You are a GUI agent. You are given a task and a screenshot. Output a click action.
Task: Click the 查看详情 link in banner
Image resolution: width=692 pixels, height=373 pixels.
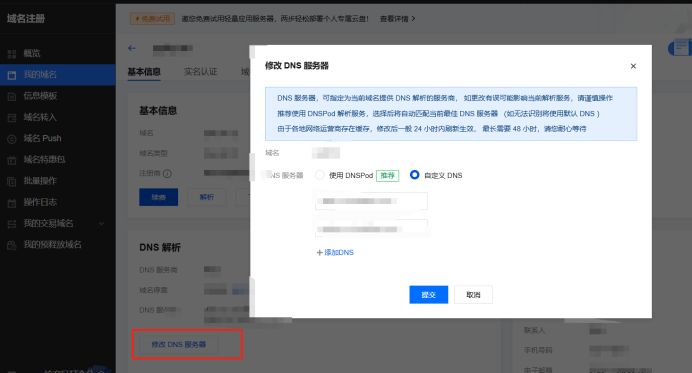(394, 19)
